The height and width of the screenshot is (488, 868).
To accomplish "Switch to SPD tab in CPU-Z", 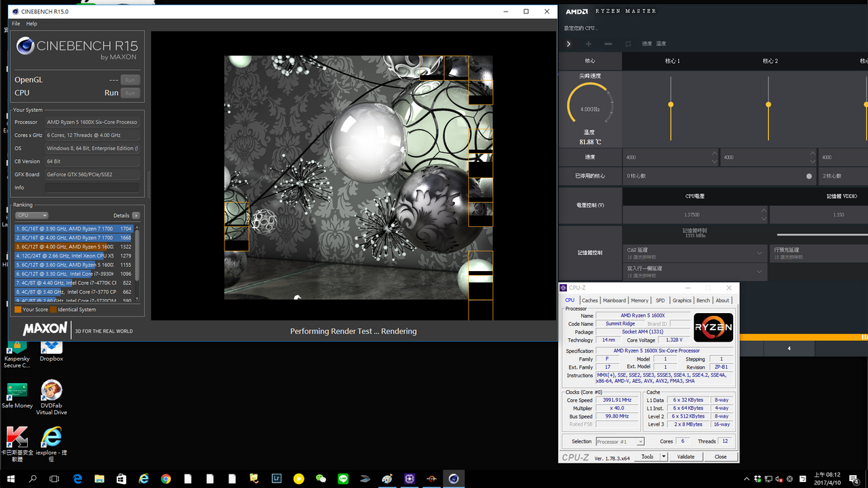I will tap(660, 300).
